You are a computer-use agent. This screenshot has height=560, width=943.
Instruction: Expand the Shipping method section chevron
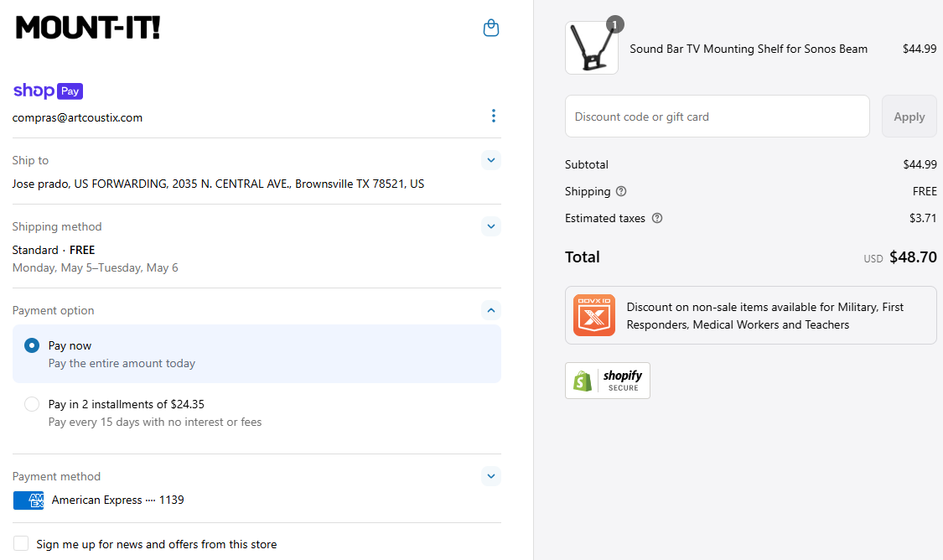click(490, 226)
